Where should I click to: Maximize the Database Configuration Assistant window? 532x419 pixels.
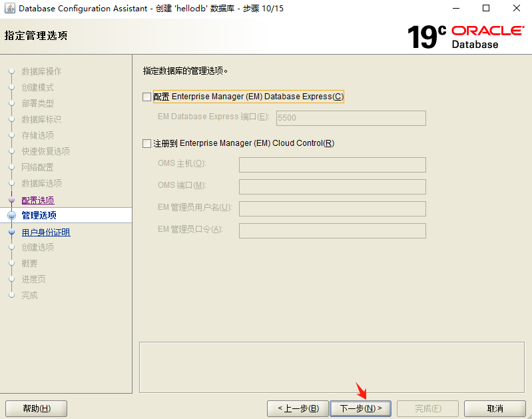[x=486, y=8]
